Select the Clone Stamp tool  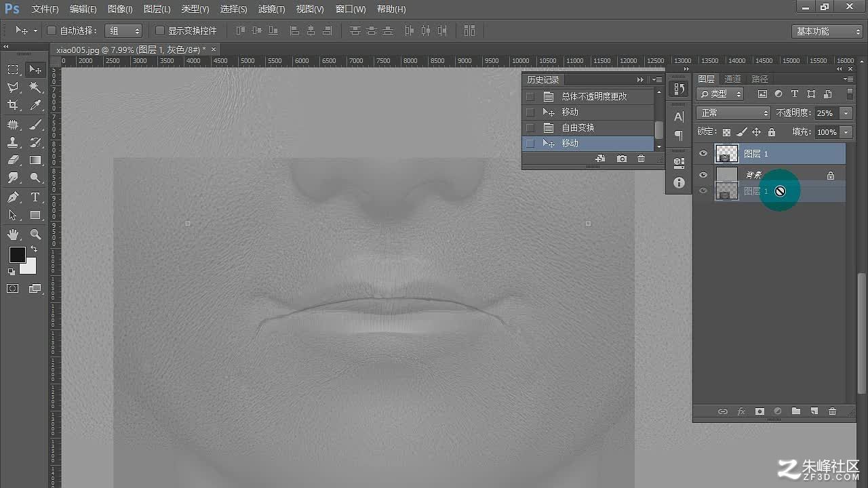(13, 142)
